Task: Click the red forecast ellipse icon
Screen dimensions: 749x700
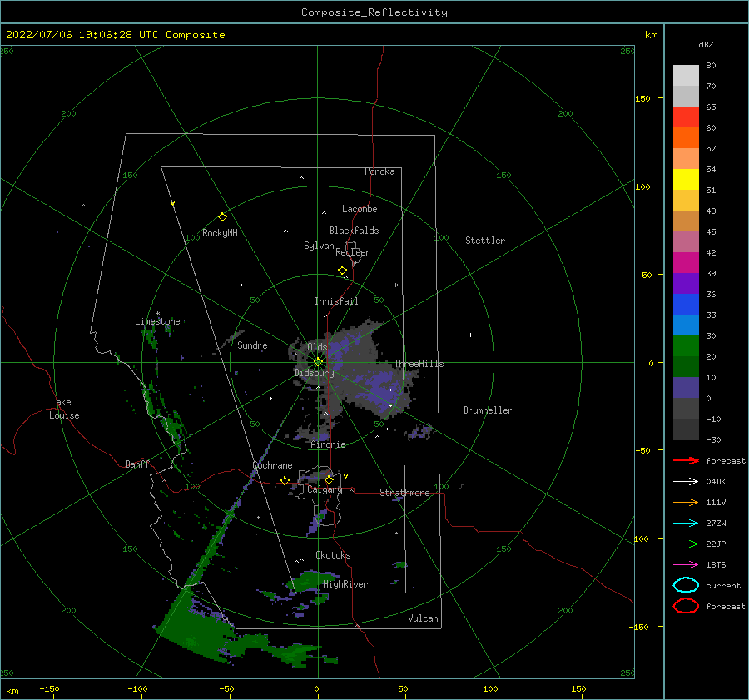Action: (686, 606)
